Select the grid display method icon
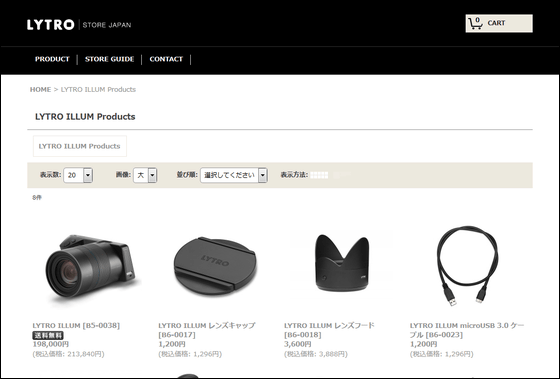 coord(319,175)
